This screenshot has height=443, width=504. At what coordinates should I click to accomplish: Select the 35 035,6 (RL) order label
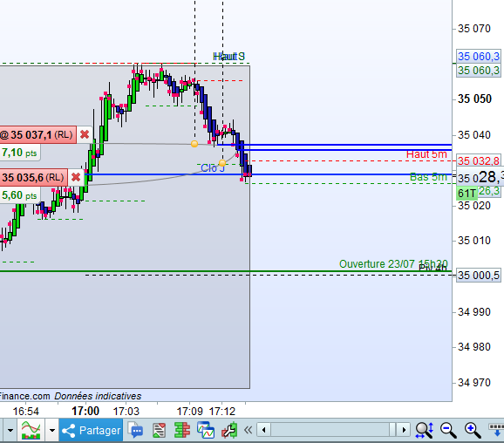pos(34,177)
